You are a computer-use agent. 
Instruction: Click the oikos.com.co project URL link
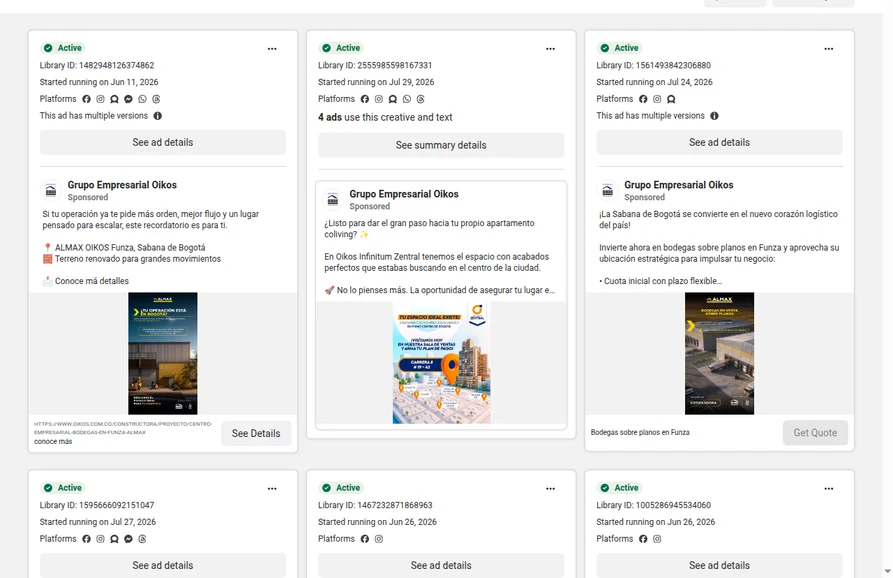pos(122,428)
